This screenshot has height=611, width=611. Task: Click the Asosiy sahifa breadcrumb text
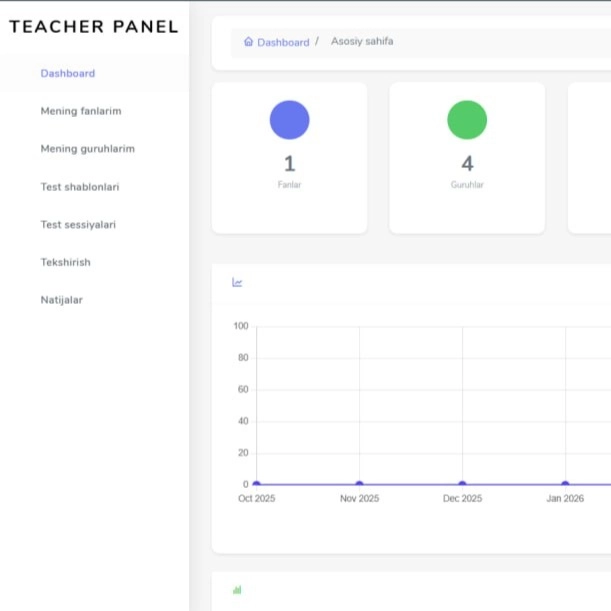point(362,41)
